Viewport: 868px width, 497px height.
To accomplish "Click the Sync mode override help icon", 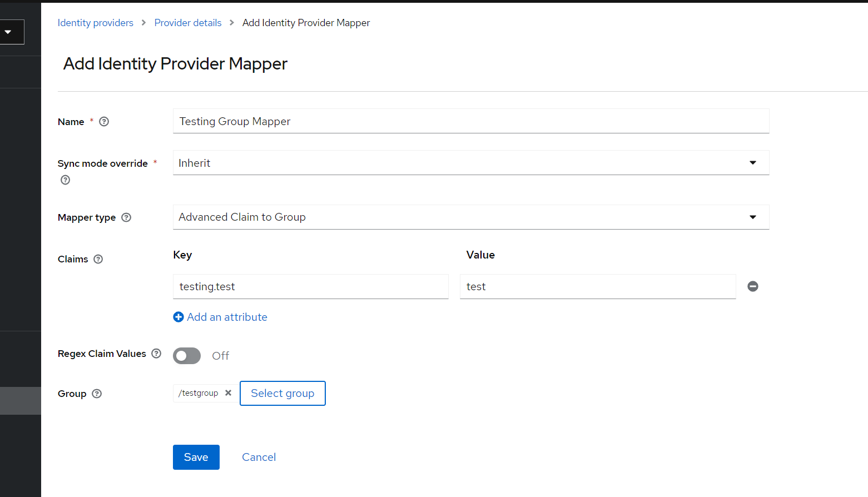I will click(65, 180).
